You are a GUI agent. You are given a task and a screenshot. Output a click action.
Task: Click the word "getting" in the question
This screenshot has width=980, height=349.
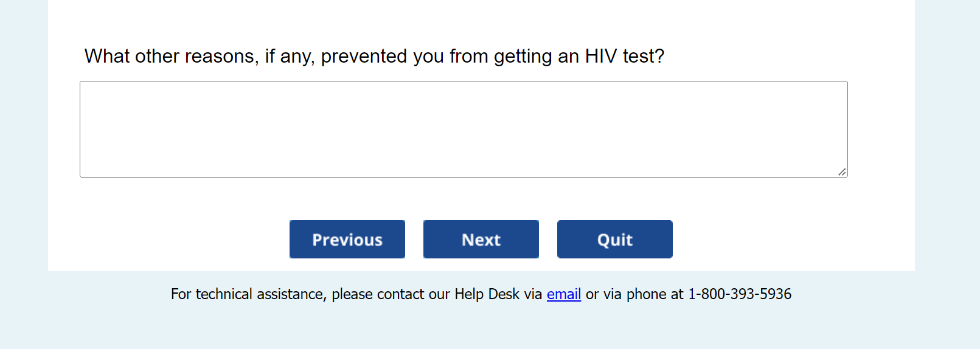click(x=523, y=56)
